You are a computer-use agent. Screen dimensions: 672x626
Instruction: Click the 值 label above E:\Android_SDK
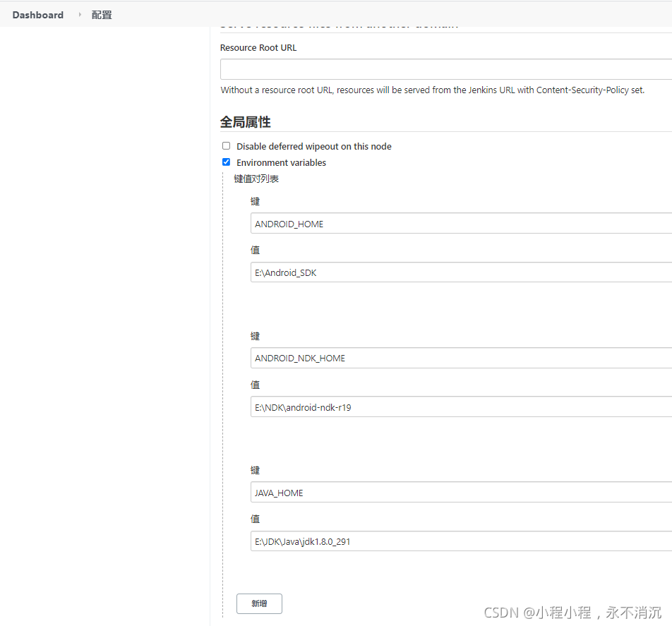pyautogui.click(x=255, y=250)
